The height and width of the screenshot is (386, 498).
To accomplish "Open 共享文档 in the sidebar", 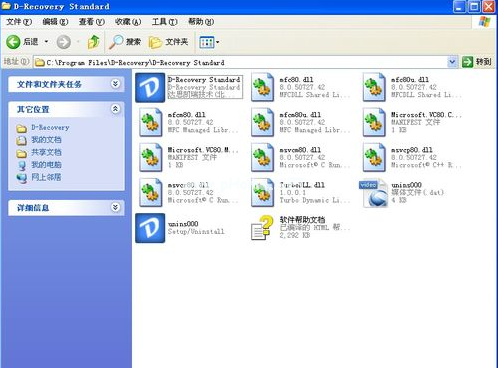I will pos(46,152).
